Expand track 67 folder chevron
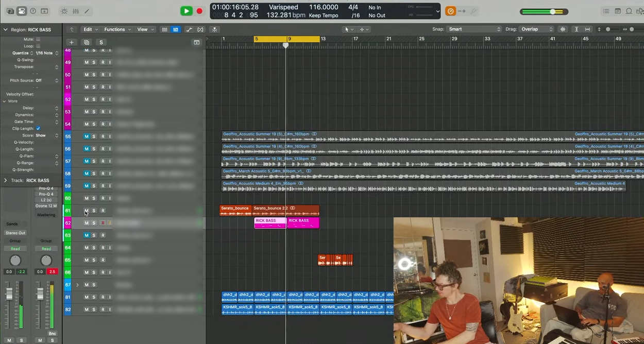The width and height of the screenshot is (644, 344). pyautogui.click(x=78, y=285)
